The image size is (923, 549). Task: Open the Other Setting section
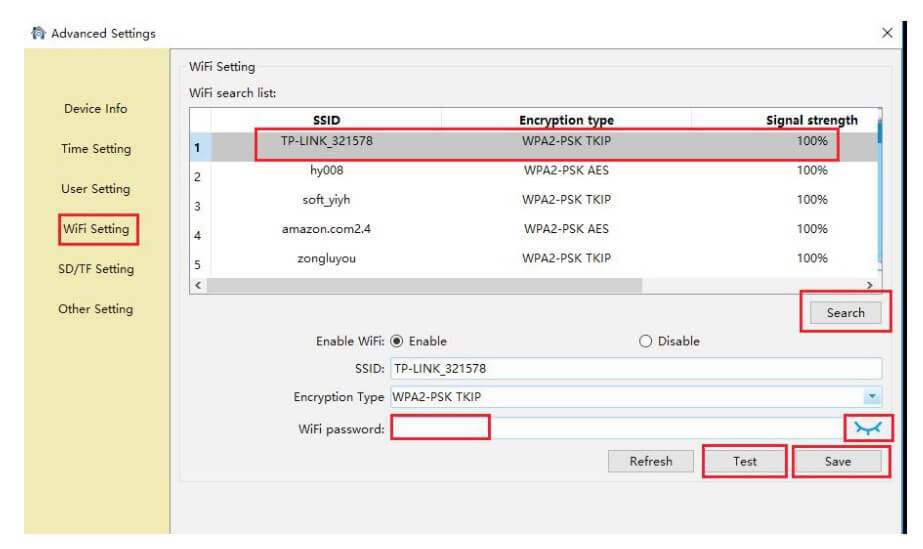[x=95, y=308]
